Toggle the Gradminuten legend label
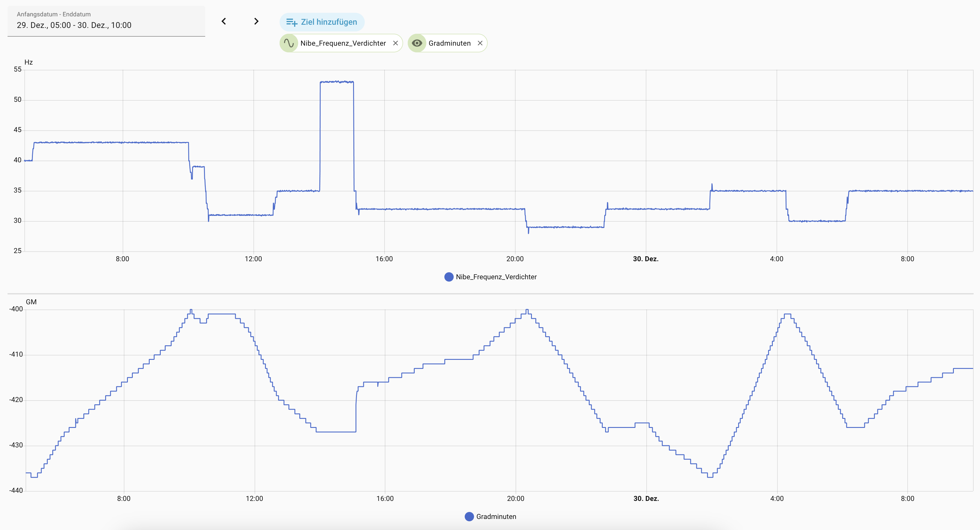980x530 pixels. 496,517
